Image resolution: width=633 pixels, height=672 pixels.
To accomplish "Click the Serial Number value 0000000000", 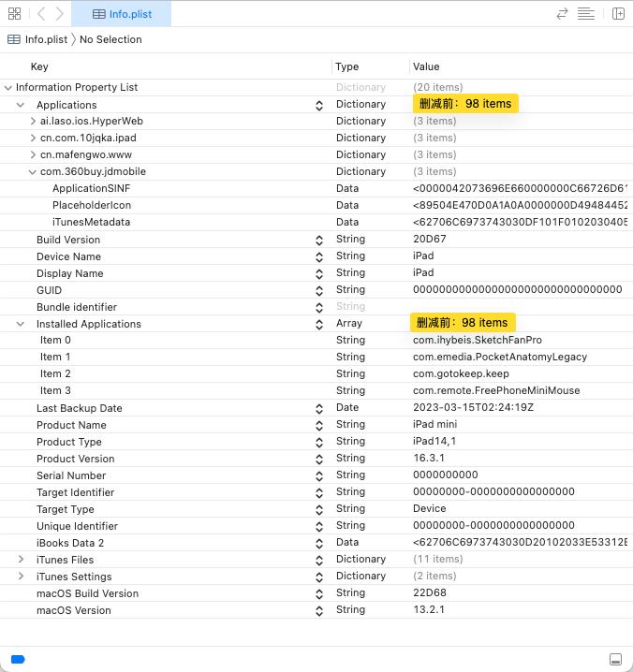I will [445, 475].
